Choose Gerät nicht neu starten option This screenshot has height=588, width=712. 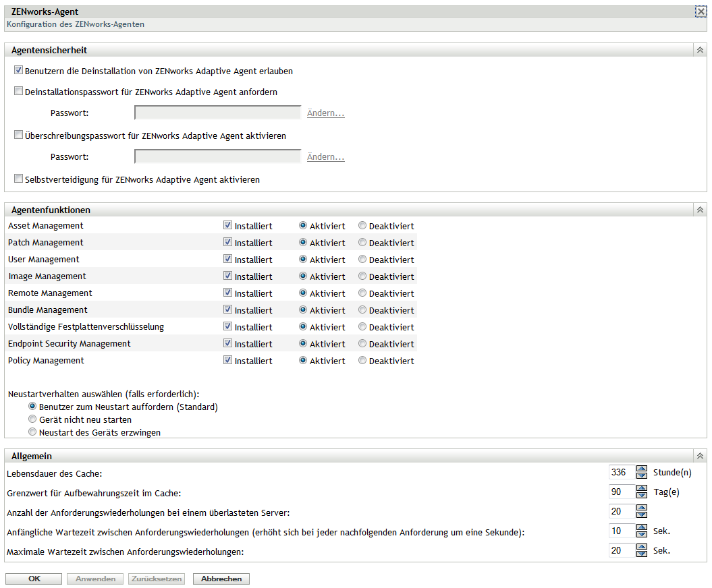[x=32, y=419]
